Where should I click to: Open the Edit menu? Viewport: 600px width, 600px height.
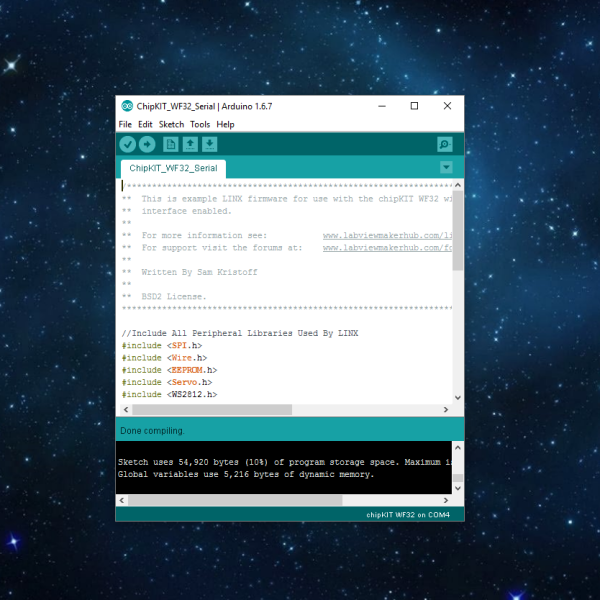coord(145,124)
